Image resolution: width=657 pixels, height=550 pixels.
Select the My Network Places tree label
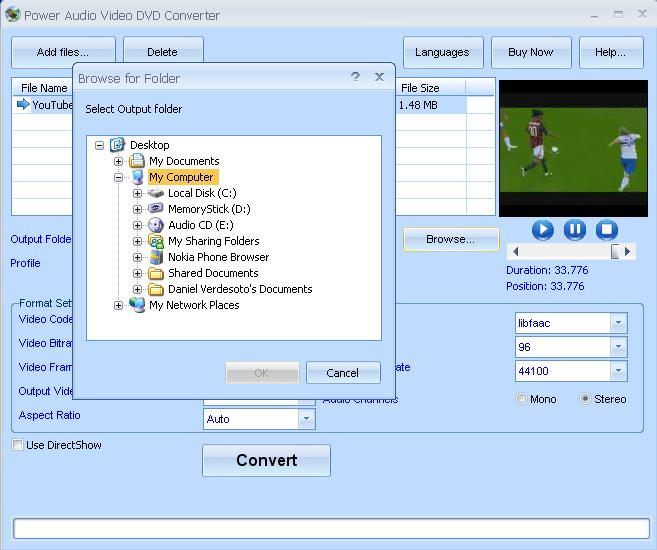(194, 305)
